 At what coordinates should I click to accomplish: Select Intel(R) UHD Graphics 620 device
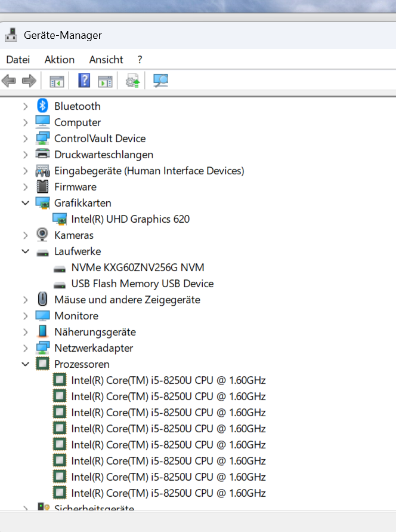click(130, 219)
